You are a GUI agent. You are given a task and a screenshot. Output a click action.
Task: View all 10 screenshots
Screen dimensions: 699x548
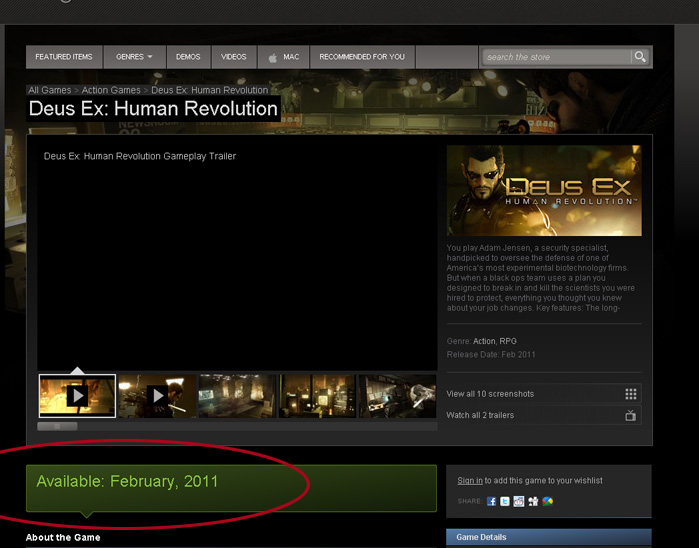pos(544,394)
